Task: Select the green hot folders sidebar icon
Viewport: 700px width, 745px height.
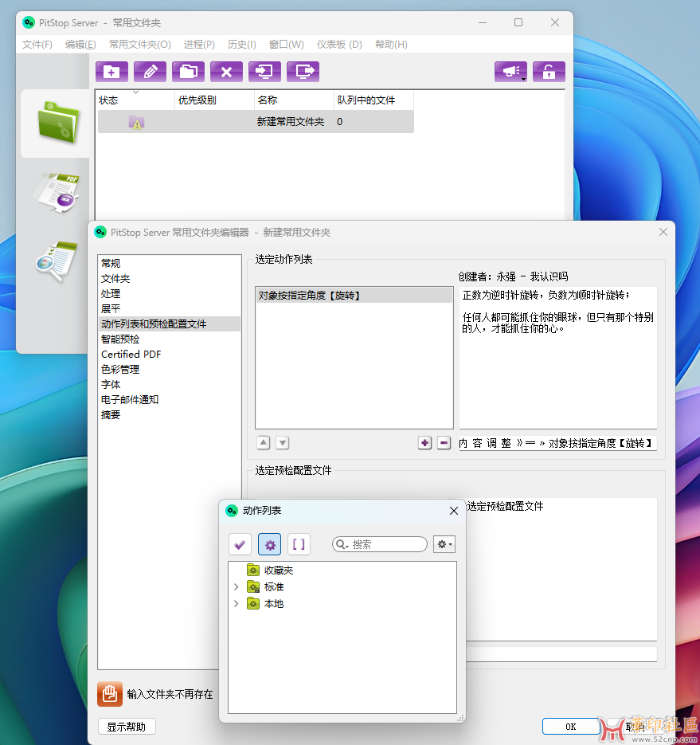Action: tap(57, 122)
